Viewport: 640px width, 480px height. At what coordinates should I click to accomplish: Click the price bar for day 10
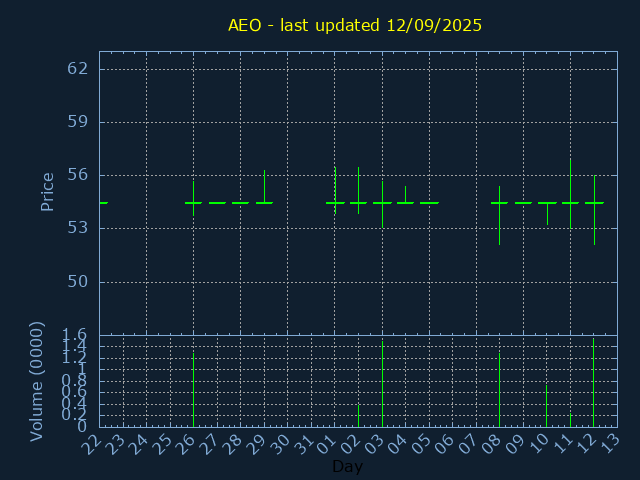click(x=547, y=213)
